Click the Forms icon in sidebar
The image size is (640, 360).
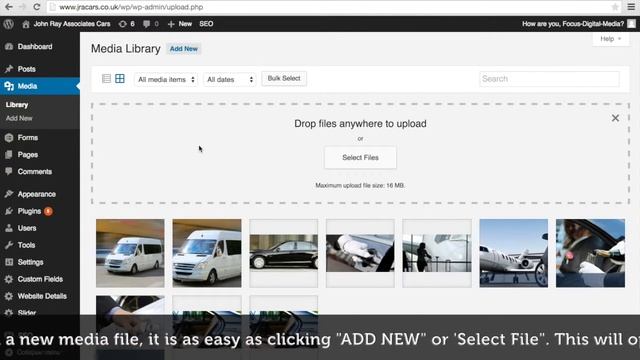coord(9,138)
